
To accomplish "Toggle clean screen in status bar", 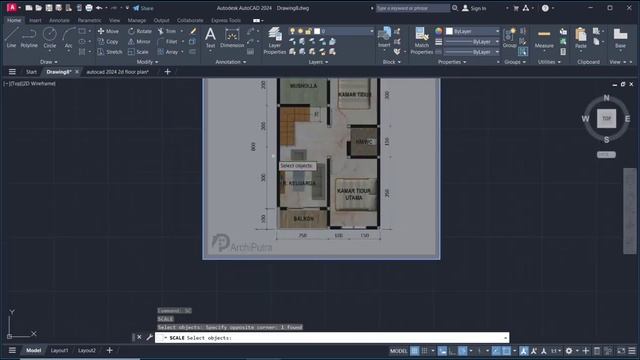I will point(621,351).
